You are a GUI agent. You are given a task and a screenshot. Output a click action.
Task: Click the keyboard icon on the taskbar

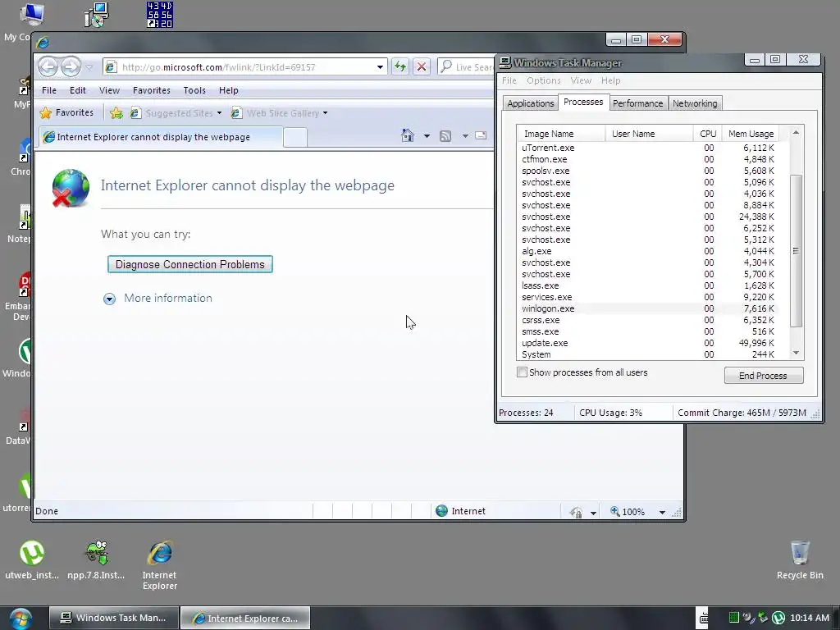pyautogui.click(x=703, y=619)
